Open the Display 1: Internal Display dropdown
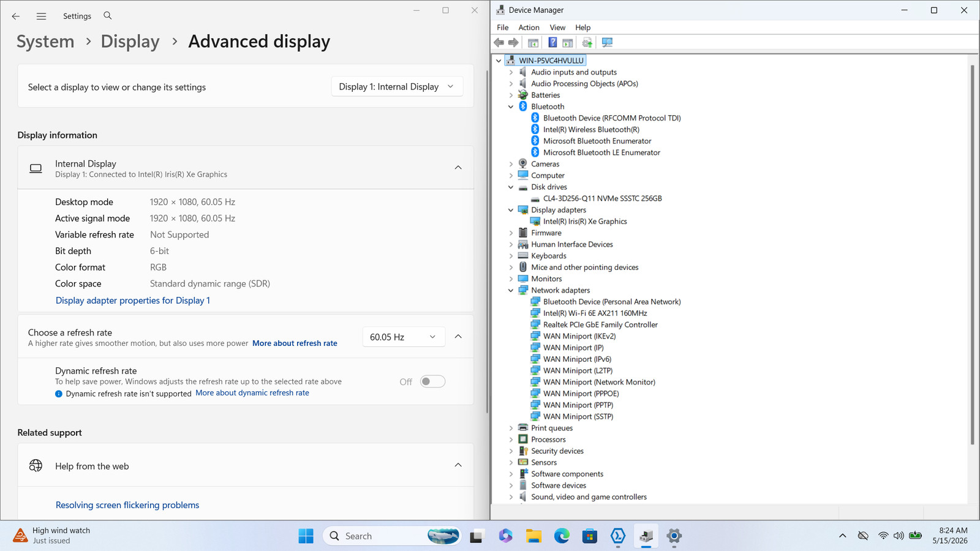This screenshot has width=980, height=551. tap(397, 87)
